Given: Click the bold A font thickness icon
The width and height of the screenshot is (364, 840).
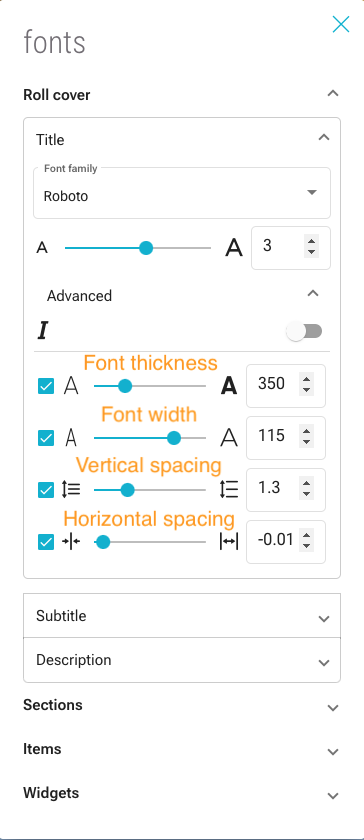Looking at the screenshot, I should click(x=229, y=386).
